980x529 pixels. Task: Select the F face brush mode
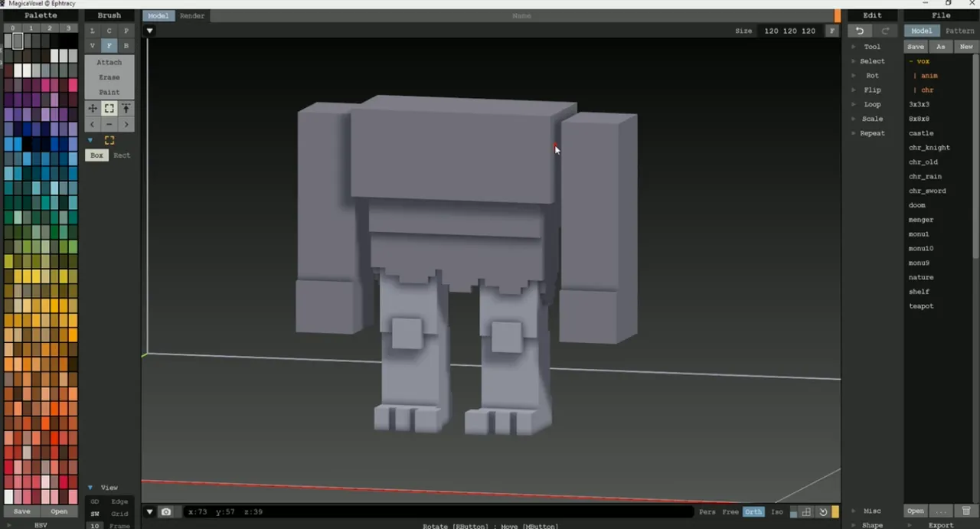point(109,46)
